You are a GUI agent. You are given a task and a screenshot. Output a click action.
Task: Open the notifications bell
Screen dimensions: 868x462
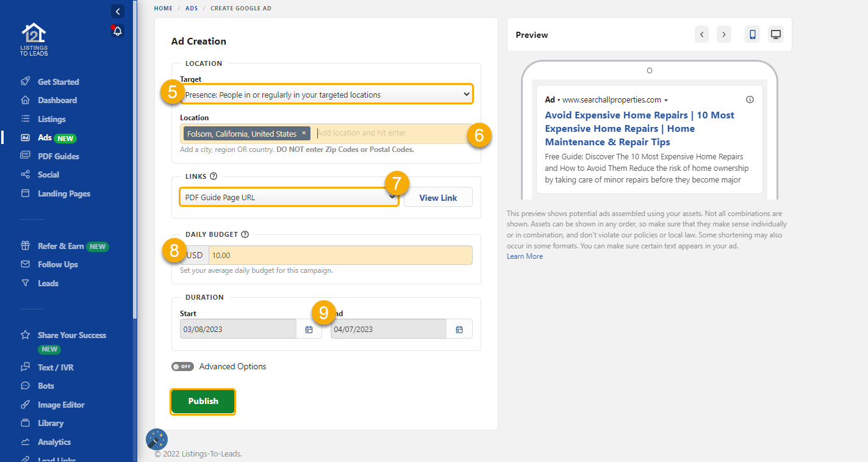tap(117, 31)
